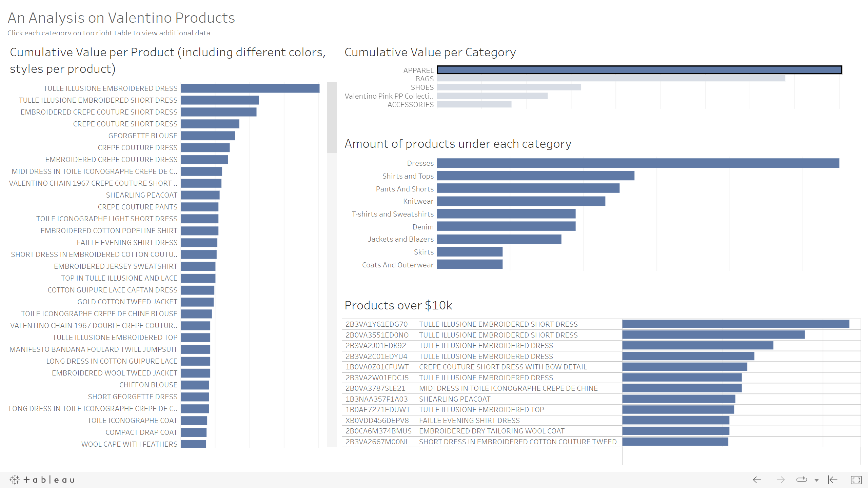Select the Valentino Pink PP Collection bar
The width and height of the screenshot is (868, 488).
(x=492, y=96)
